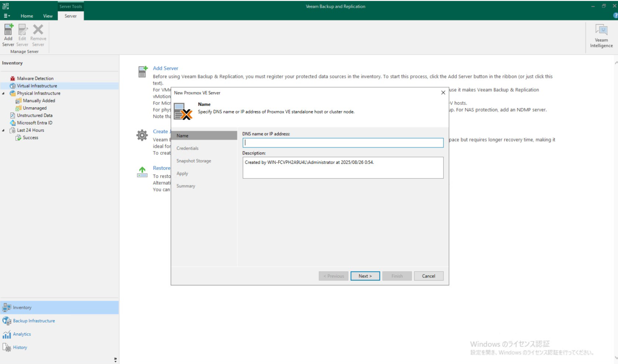
Task: Select the Server ribbon tab
Action: pos(70,16)
